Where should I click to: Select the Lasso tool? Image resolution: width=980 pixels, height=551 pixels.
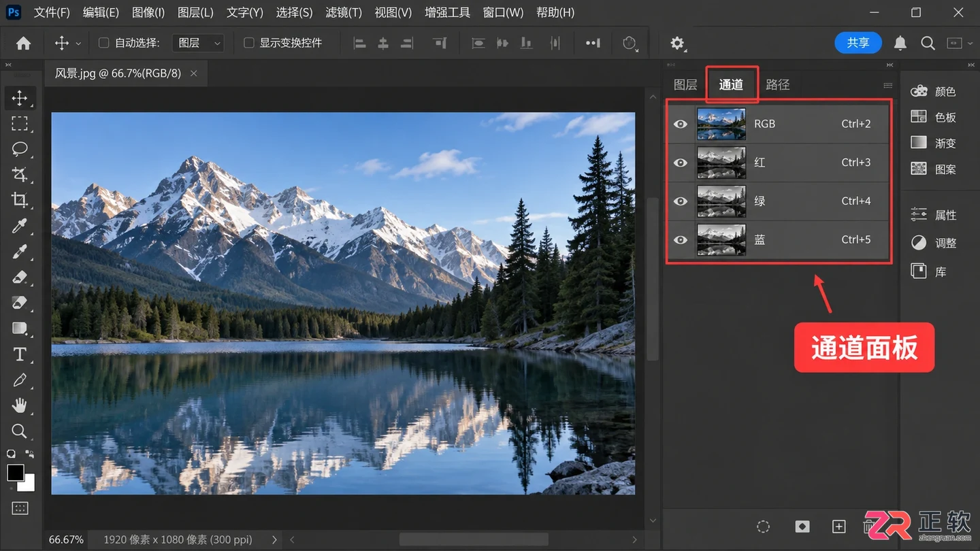[x=20, y=149]
